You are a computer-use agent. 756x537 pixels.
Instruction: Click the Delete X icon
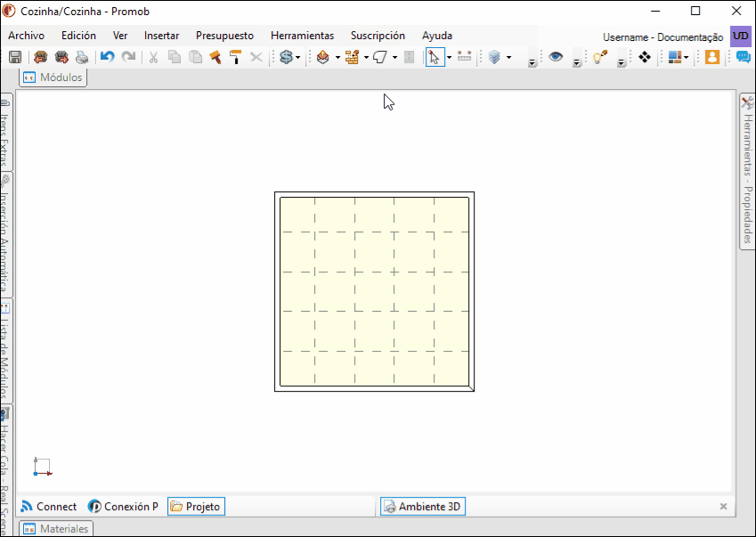coord(256,57)
